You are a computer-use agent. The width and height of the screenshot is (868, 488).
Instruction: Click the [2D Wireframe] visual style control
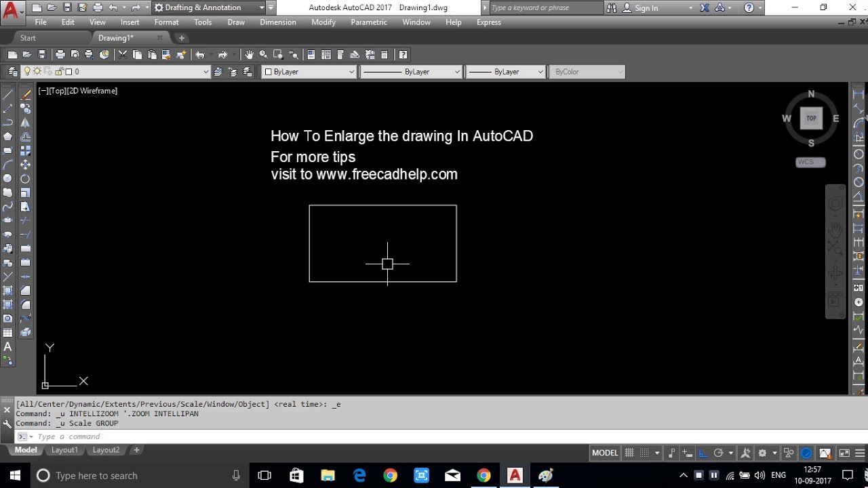[x=92, y=91]
